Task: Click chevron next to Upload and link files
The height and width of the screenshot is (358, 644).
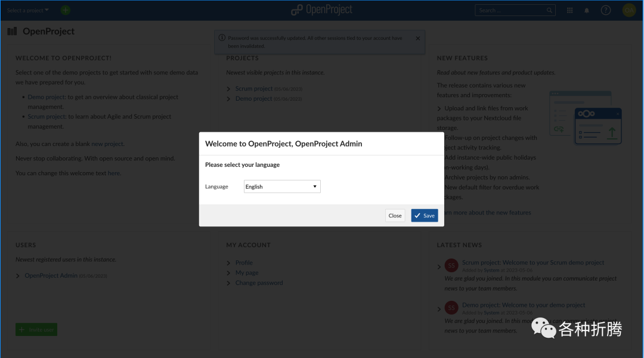Action: pyautogui.click(x=439, y=108)
